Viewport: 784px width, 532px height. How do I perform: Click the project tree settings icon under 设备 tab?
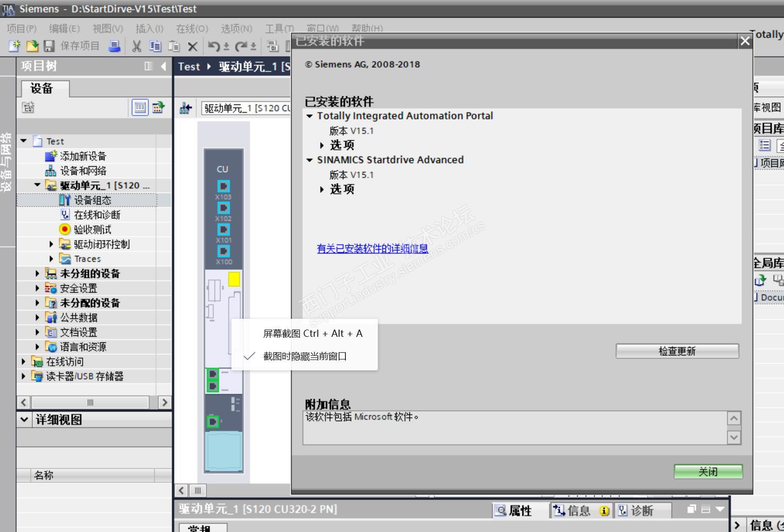(28, 107)
